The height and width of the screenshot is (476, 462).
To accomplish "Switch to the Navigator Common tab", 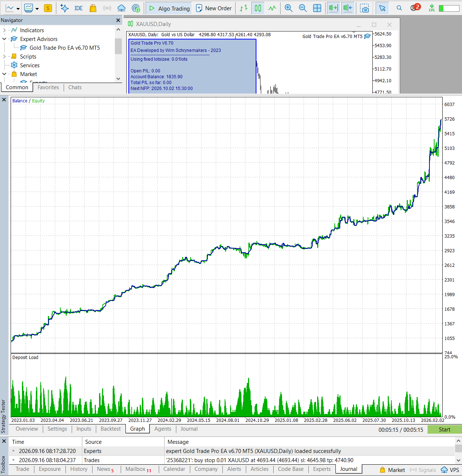I will tap(17, 87).
